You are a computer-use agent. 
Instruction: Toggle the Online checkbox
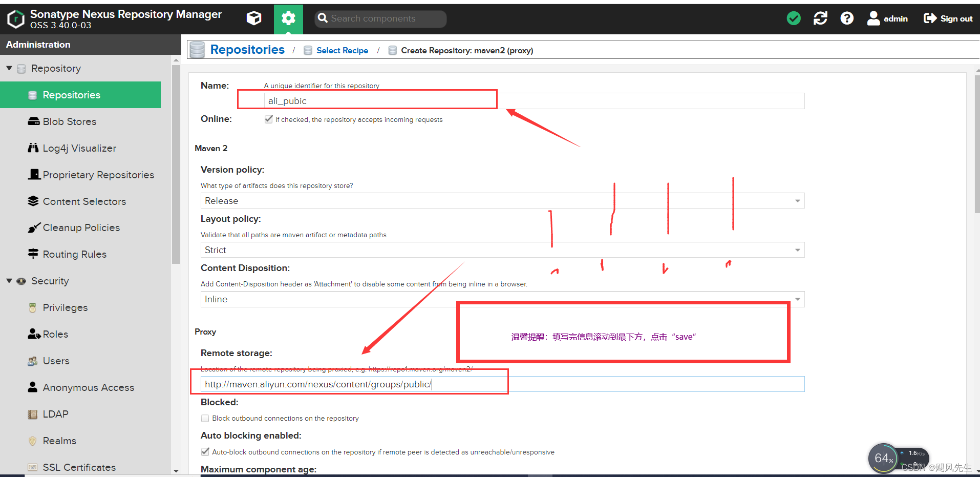(x=268, y=119)
